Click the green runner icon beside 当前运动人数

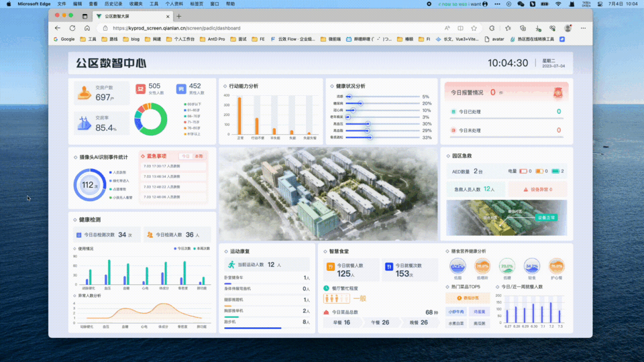(231, 265)
